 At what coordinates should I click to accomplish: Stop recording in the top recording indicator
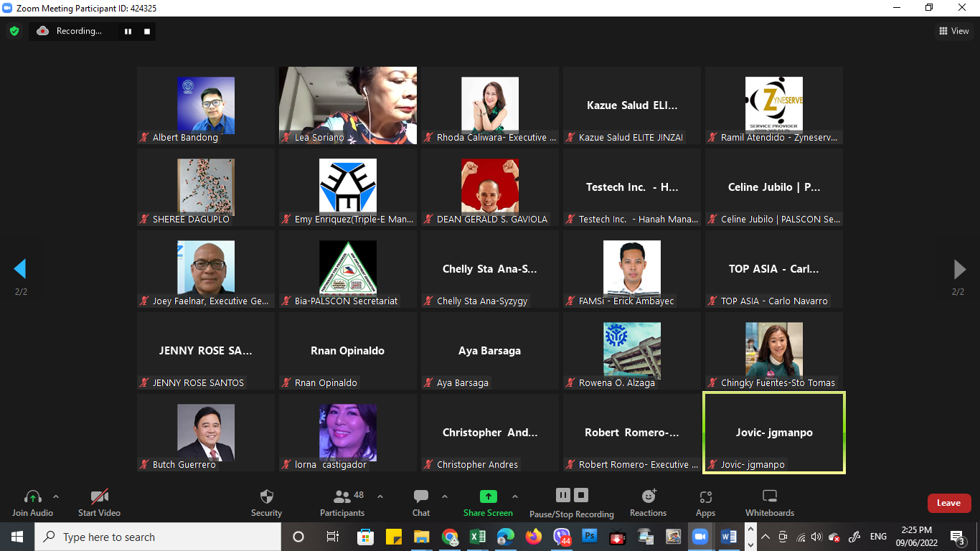(147, 31)
